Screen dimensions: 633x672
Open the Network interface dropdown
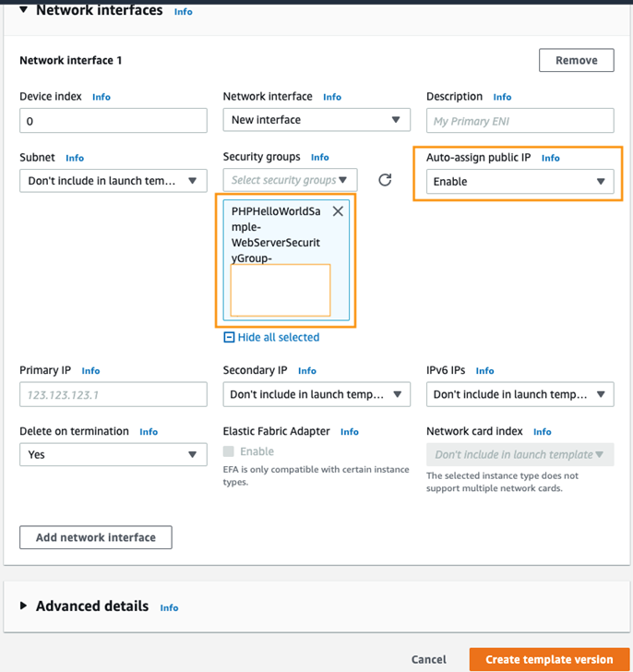(316, 120)
